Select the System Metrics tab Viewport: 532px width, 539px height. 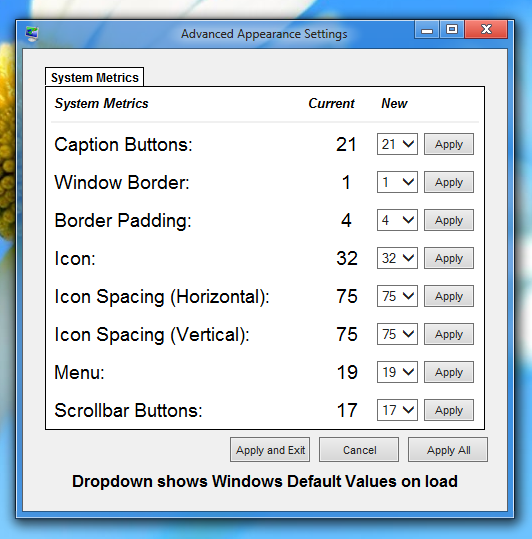coord(95,77)
